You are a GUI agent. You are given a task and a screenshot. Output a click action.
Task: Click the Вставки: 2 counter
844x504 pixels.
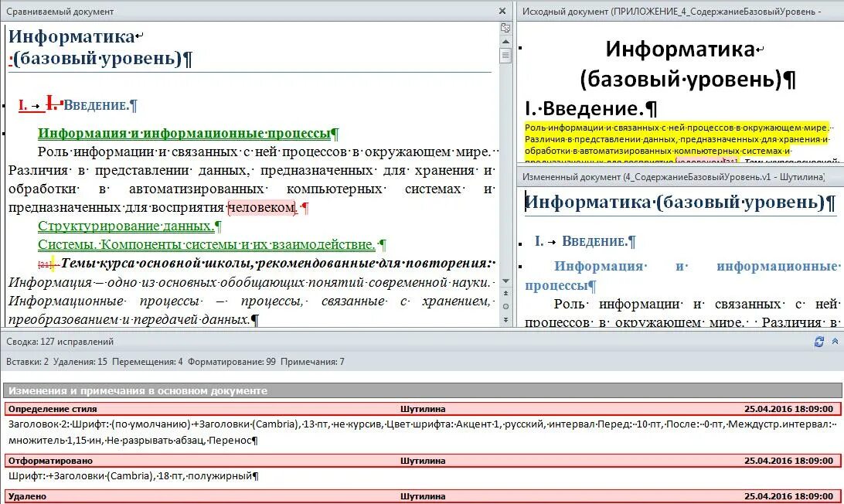[x=27, y=361]
